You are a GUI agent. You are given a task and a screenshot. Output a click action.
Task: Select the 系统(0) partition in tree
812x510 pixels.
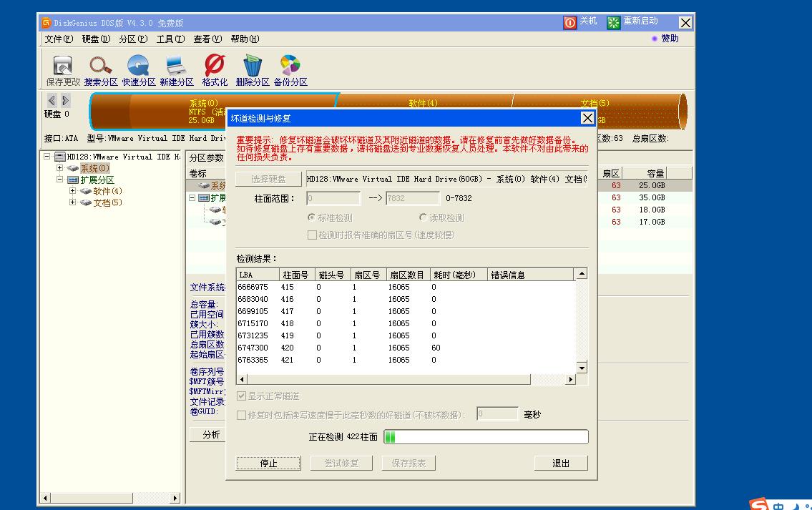pyautogui.click(x=94, y=168)
